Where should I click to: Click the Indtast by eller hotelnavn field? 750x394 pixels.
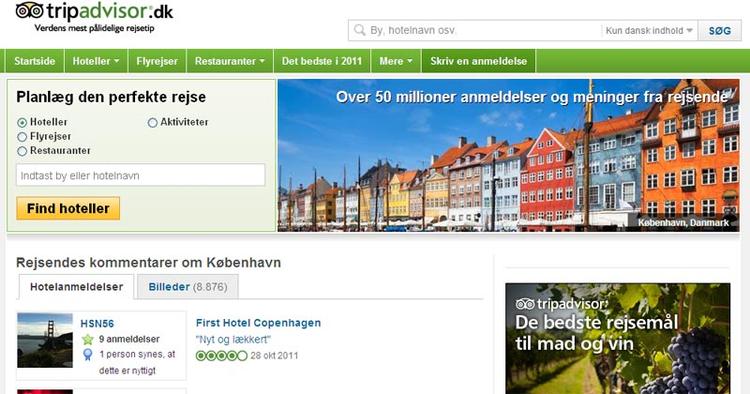coord(141,175)
